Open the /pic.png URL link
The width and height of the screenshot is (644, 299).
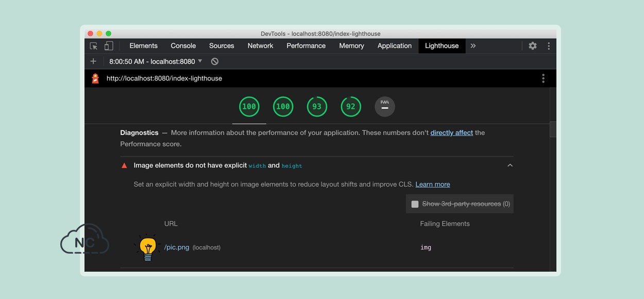click(177, 247)
